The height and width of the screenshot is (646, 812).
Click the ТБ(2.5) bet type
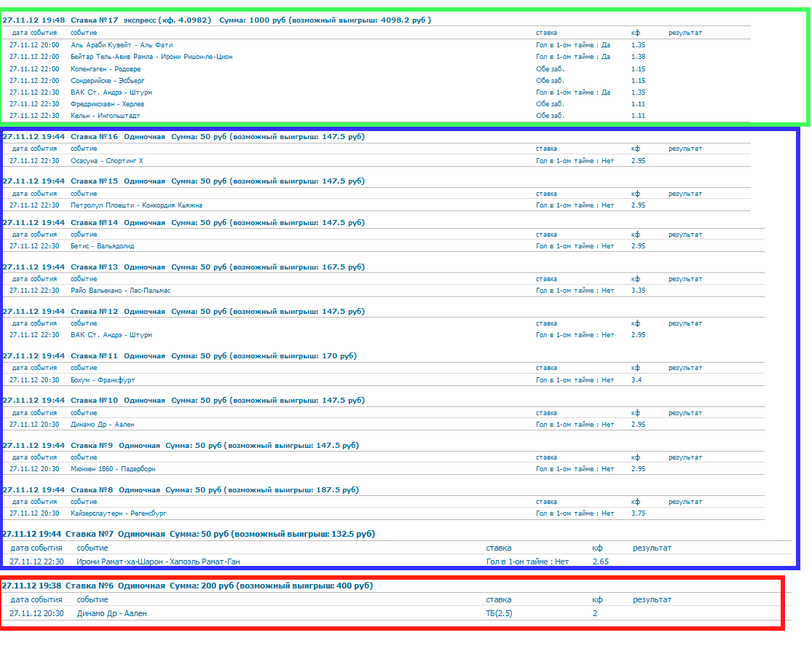click(499, 614)
